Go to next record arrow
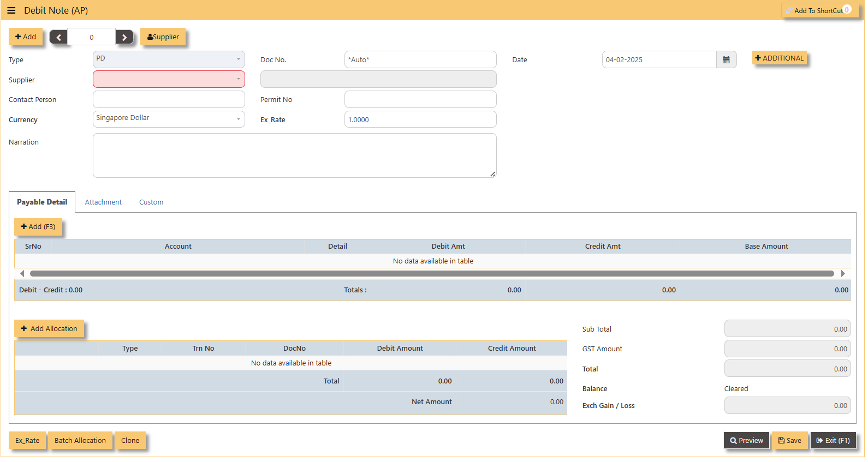Screen dimensions: 868x462 (124, 37)
